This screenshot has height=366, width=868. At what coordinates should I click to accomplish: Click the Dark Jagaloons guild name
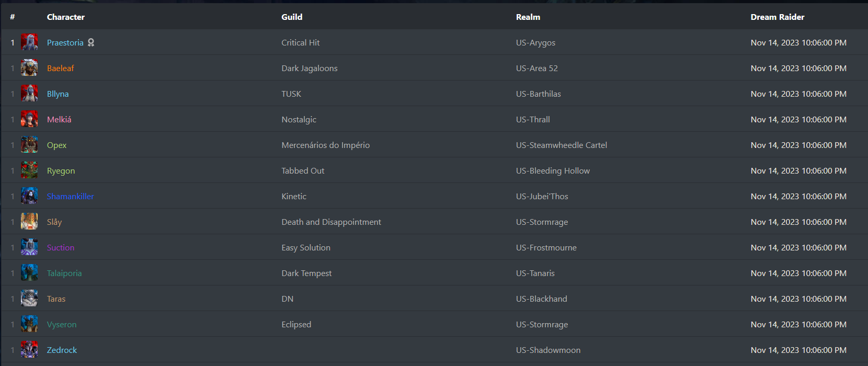point(310,68)
